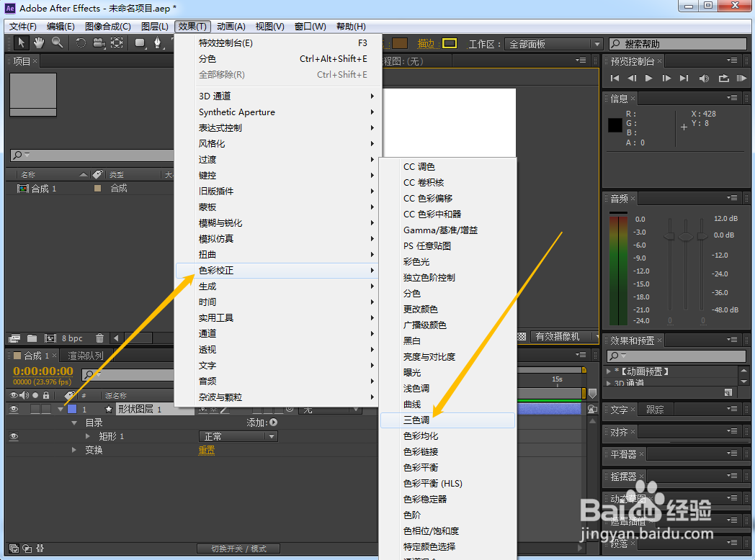
Task: Choose 三色调 from color correction submenu
Action: click(447, 420)
